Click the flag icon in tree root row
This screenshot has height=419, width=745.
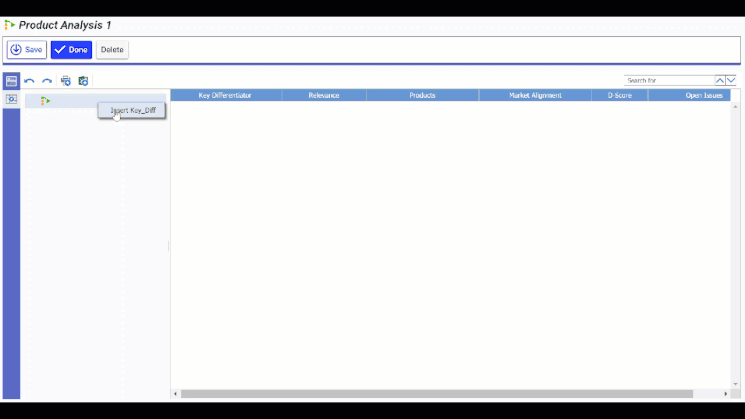coord(45,101)
